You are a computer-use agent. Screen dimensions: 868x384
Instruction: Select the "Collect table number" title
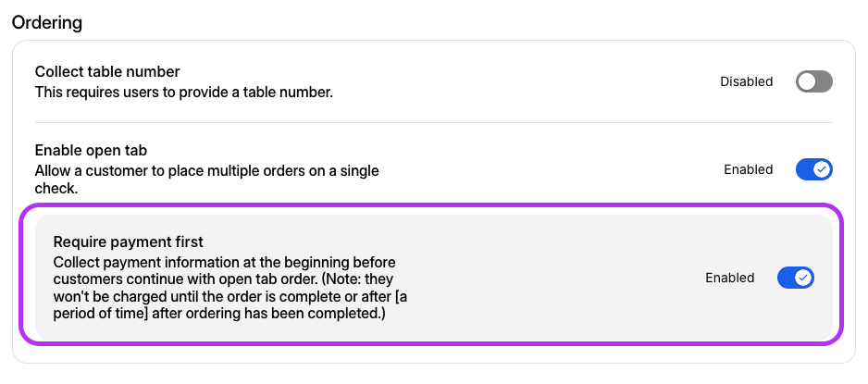coord(106,71)
